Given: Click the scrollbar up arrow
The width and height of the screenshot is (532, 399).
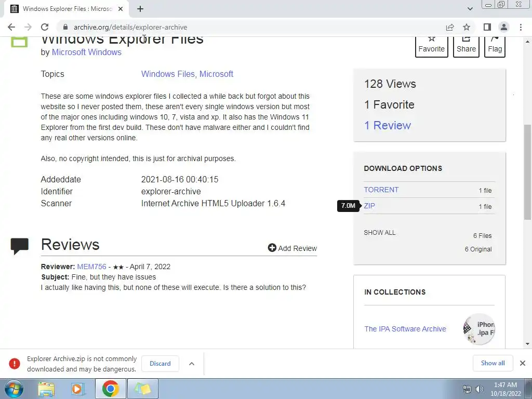Looking at the screenshot, I should tap(527, 42).
